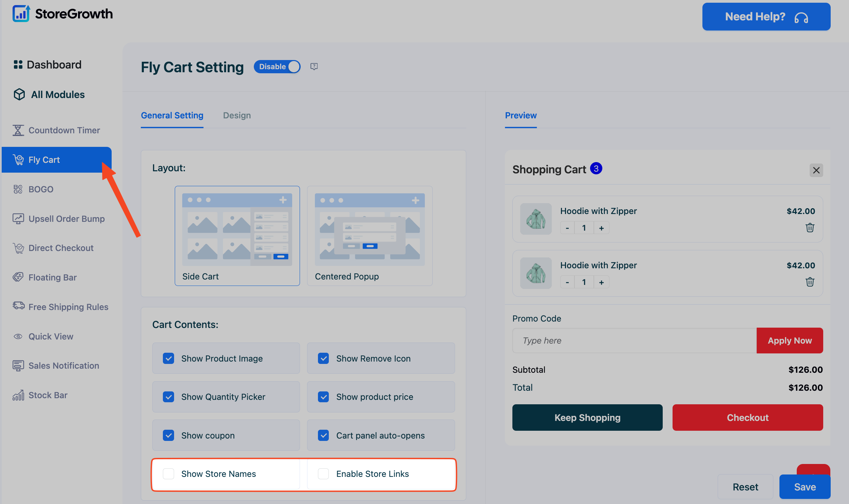Screen dimensions: 849x504
Task: Open the Free Shipping Rules module
Action: (x=68, y=306)
